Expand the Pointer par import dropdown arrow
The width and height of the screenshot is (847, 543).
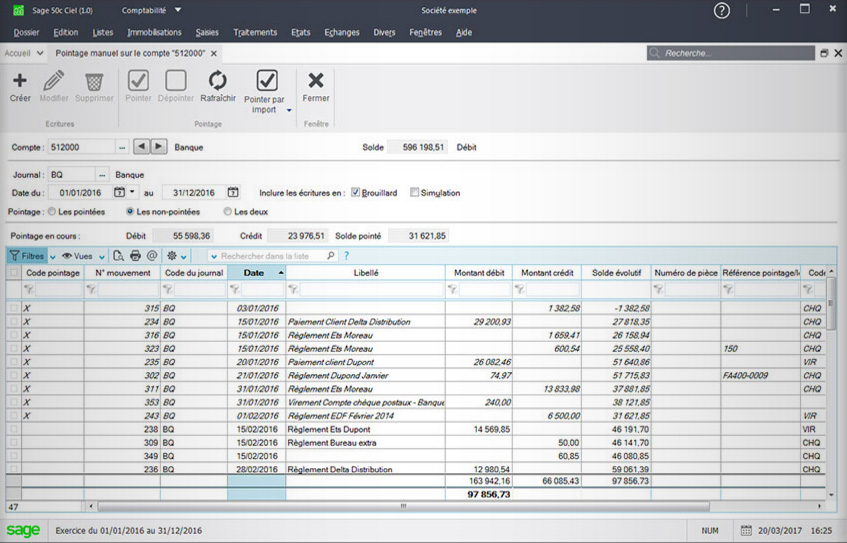(x=289, y=110)
